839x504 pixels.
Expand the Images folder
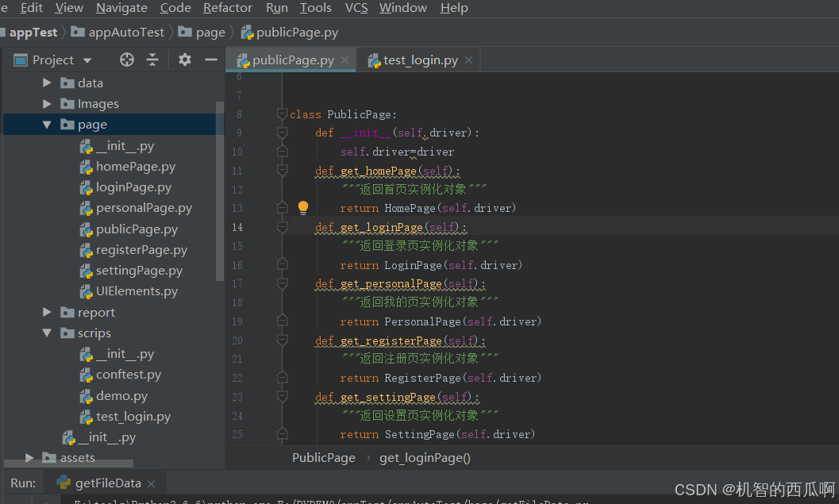coord(47,104)
